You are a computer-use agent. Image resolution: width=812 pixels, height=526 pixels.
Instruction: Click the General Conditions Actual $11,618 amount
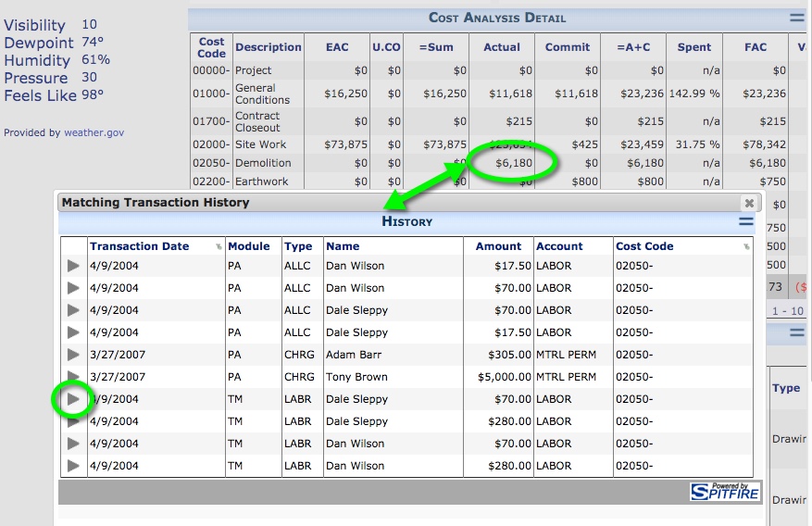click(x=510, y=94)
